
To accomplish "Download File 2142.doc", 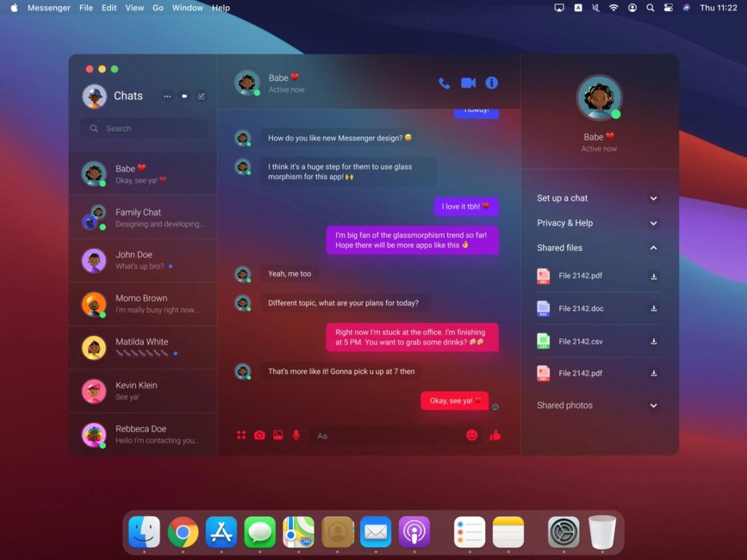I will [653, 308].
